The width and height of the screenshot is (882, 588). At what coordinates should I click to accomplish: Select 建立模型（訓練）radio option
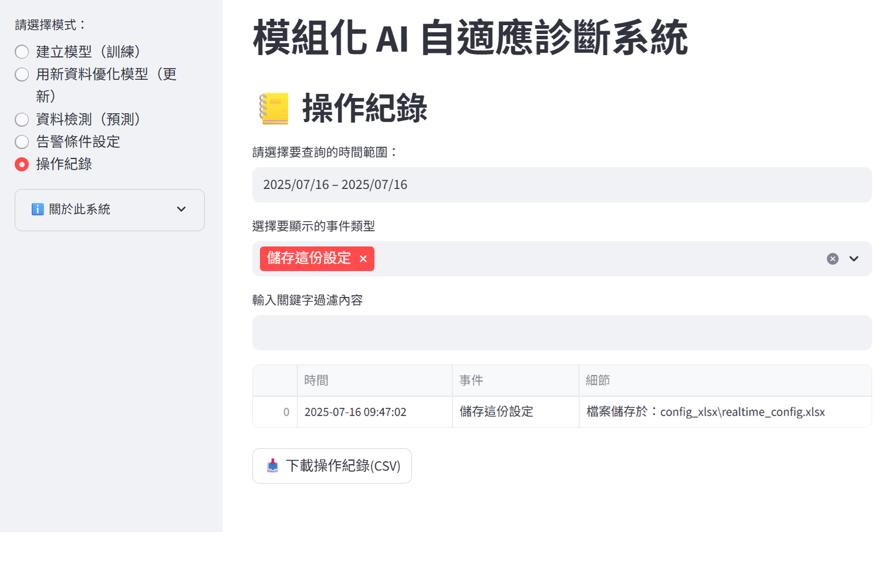point(22,52)
